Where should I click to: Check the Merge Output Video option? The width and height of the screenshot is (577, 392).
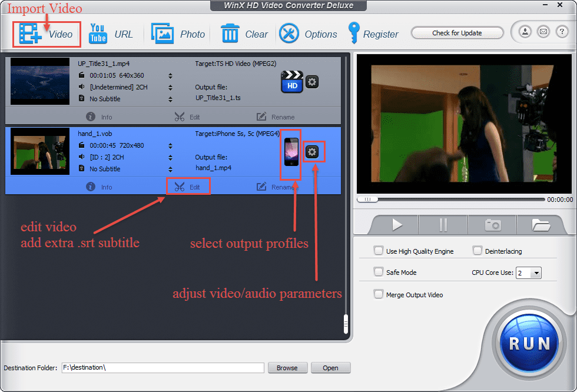click(x=379, y=294)
